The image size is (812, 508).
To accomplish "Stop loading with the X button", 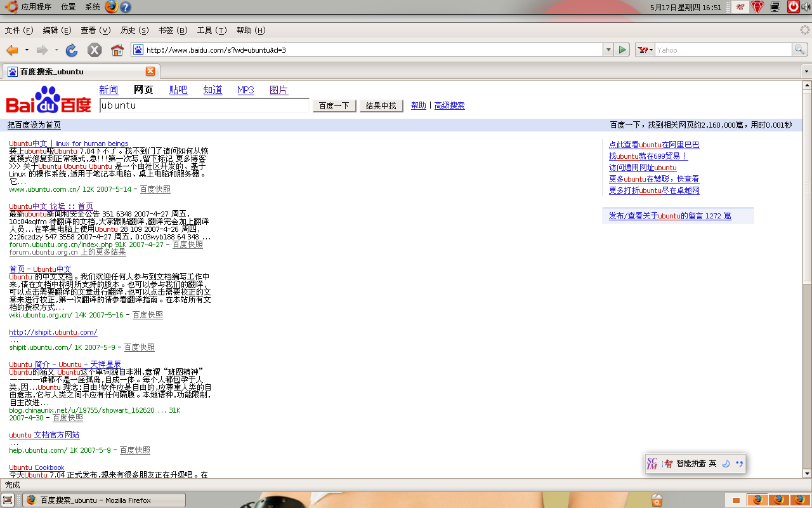I will pos(95,50).
